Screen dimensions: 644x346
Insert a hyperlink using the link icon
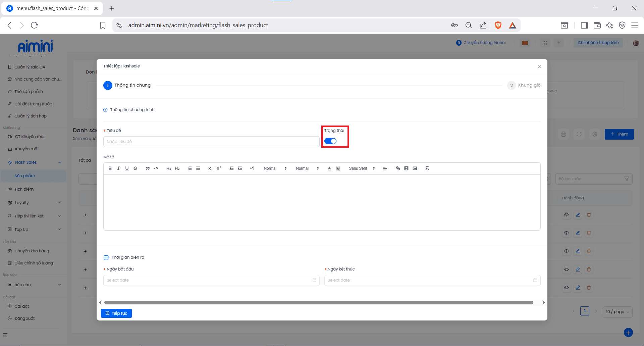(398, 168)
